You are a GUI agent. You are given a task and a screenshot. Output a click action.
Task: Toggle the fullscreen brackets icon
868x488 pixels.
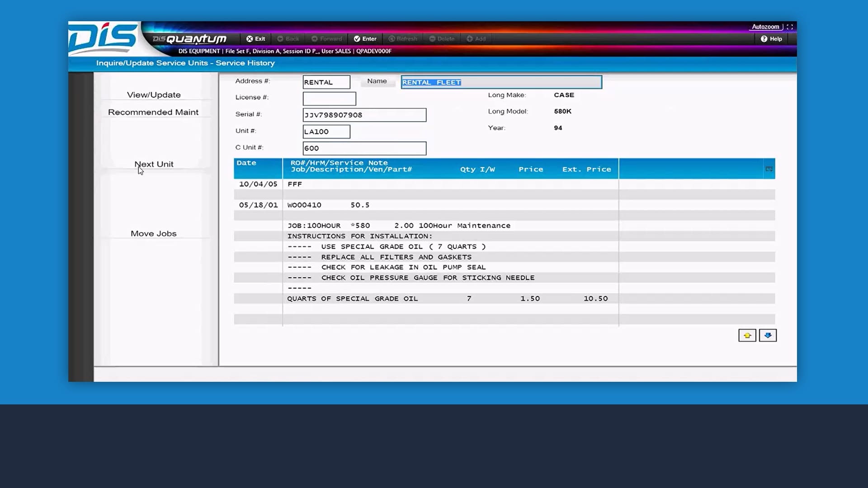click(790, 27)
